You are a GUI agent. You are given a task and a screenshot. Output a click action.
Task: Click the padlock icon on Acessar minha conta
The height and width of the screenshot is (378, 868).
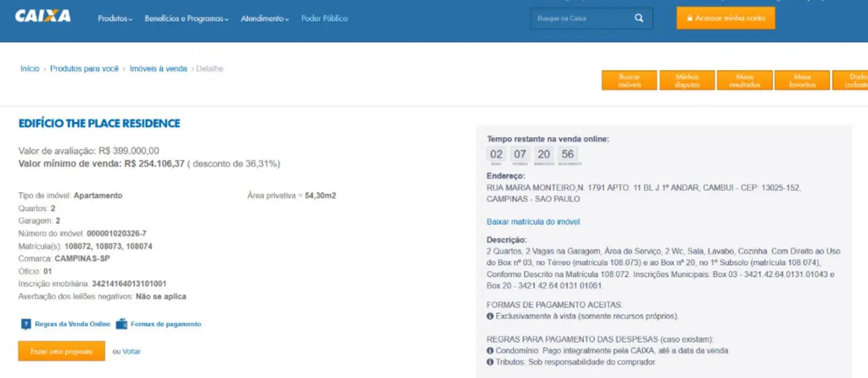click(x=691, y=18)
